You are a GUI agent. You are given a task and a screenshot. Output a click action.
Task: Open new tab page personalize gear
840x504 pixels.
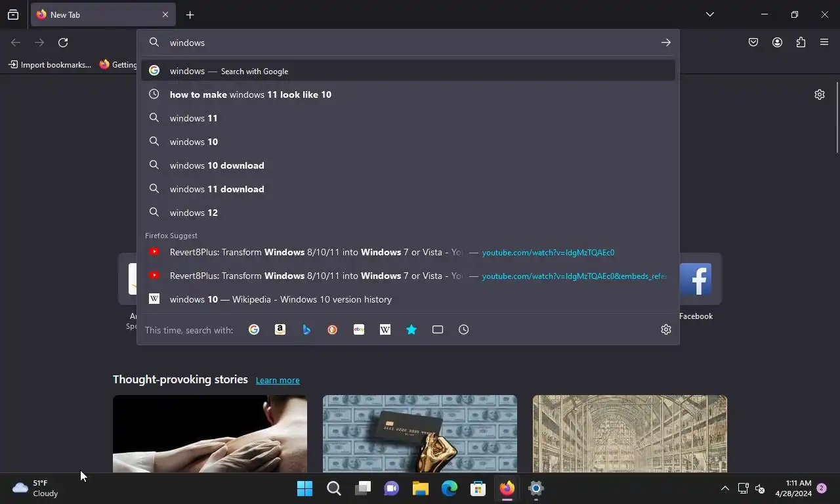coord(820,94)
